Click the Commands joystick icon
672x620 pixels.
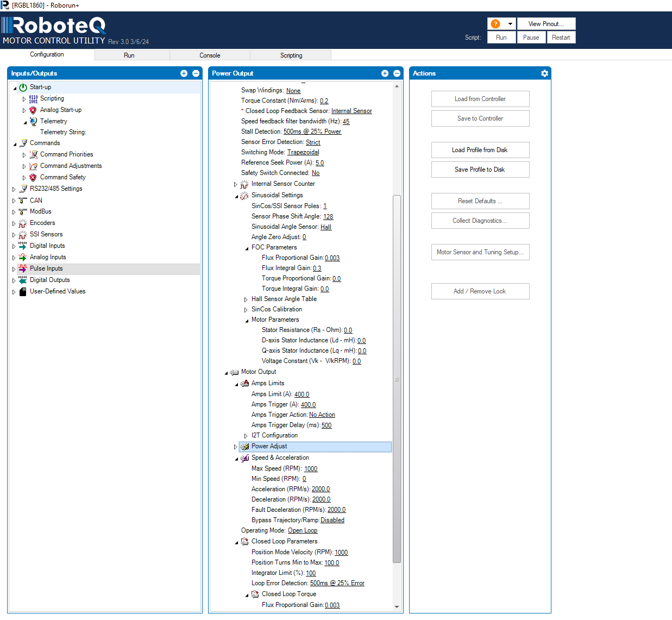pyautogui.click(x=23, y=143)
